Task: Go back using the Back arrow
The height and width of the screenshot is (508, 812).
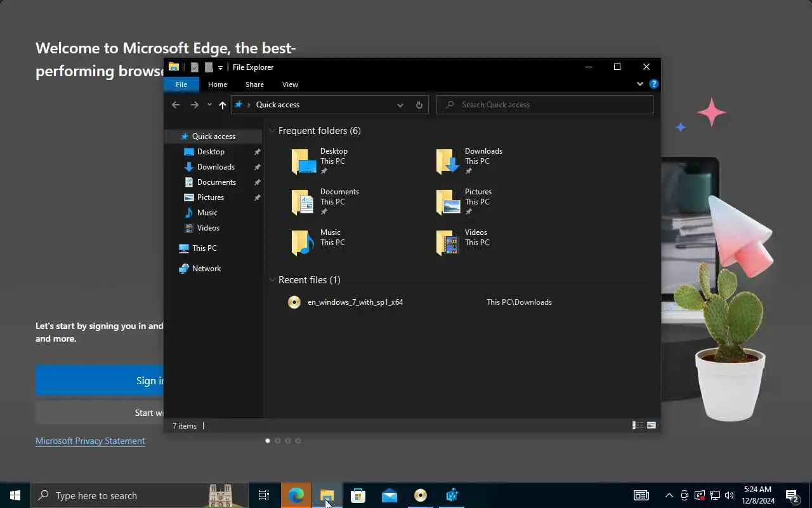Action: coord(176,105)
